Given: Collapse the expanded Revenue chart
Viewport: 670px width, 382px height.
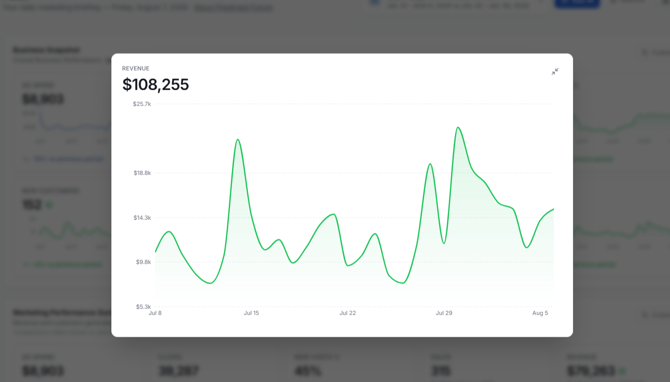Looking at the screenshot, I should click(555, 72).
